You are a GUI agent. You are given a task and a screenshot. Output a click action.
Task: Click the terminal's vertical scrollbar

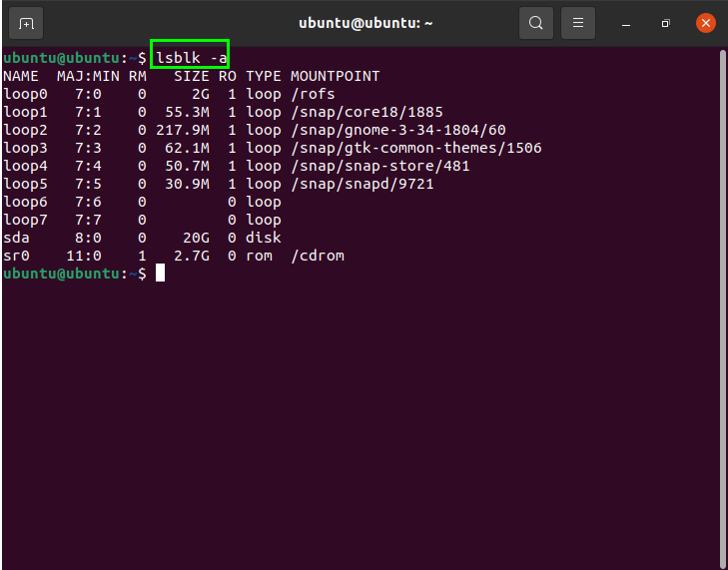pyautogui.click(x=722, y=299)
